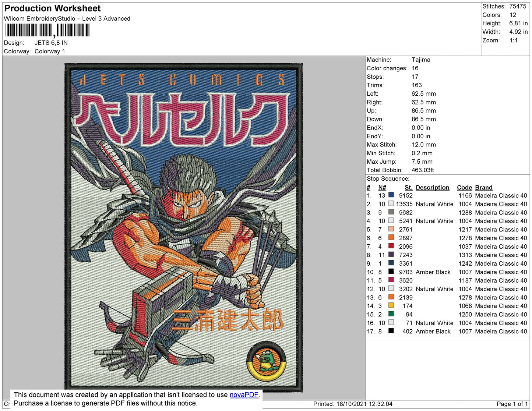The height and width of the screenshot is (411, 532).
Task: Select the black swatch in stop 10
Action: click(x=391, y=272)
